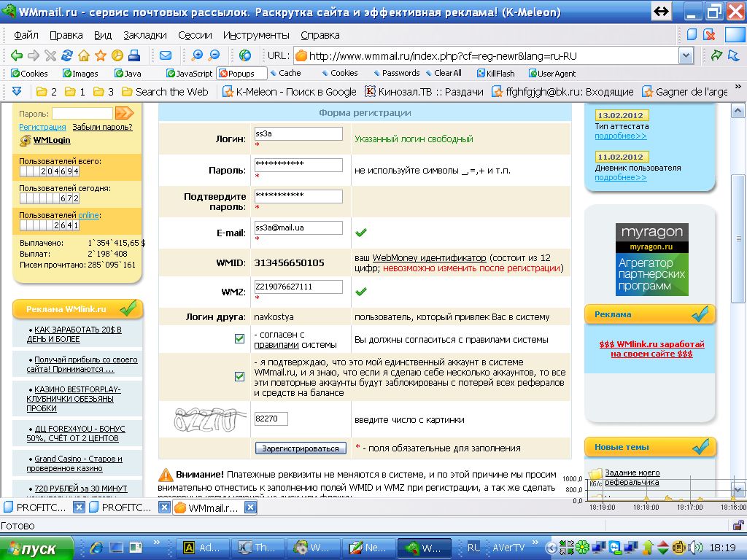
Task: Click the User Agent button
Action: tap(552, 74)
